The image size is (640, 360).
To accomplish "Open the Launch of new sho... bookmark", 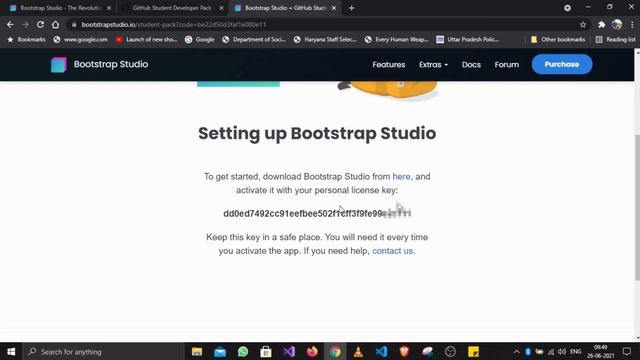I will tap(146, 39).
